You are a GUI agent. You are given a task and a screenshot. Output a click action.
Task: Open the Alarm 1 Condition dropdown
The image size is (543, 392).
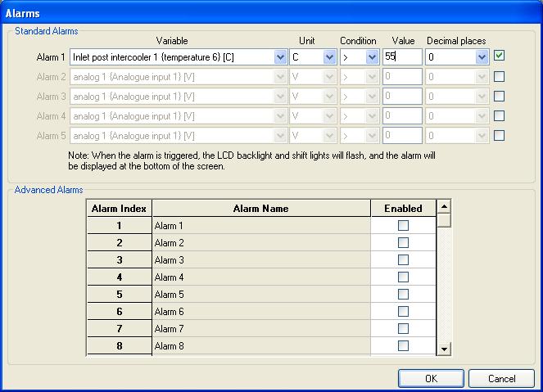click(372, 57)
